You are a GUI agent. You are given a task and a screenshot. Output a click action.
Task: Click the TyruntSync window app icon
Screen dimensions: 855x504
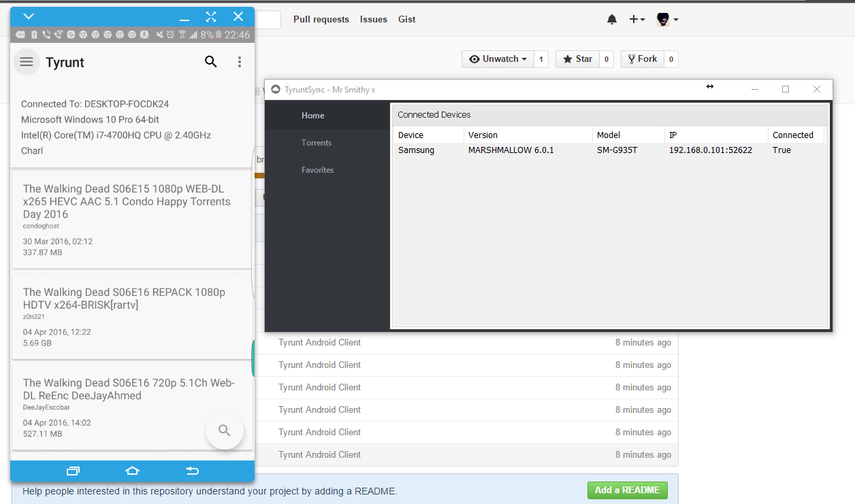(276, 89)
